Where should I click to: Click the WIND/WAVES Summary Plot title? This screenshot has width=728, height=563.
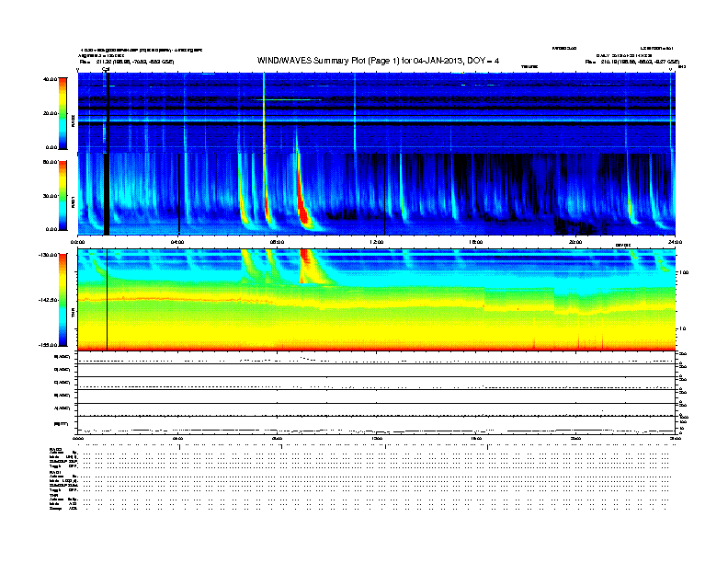tap(378, 61)
